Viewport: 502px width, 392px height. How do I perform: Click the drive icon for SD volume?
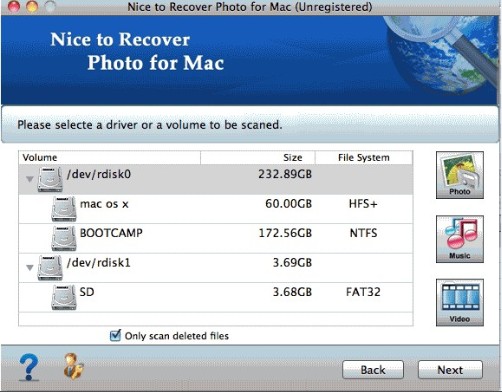point(64,297)
